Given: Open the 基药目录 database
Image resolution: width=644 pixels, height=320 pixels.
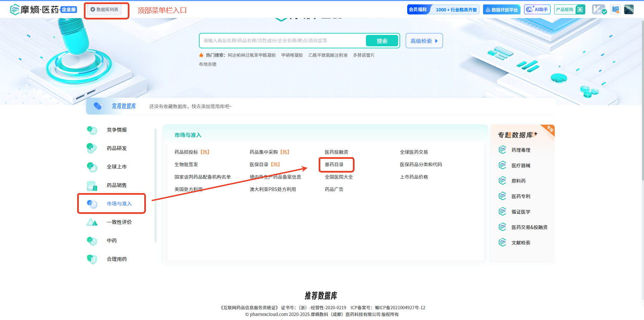Looking at the screenshot, I should point(334,165).
